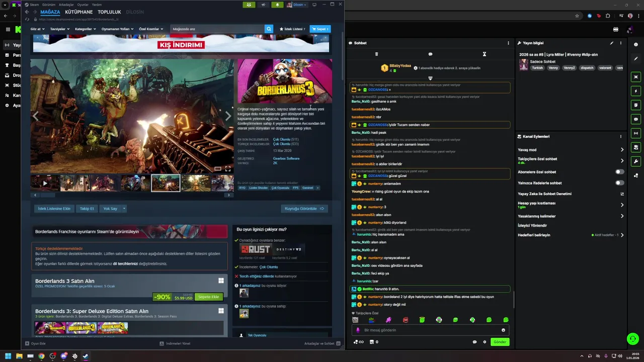This screenshot has height=362, width=644.
Task: Open Steam notifications bell icon
Action: pyautogui.click(x=277, y=5)
